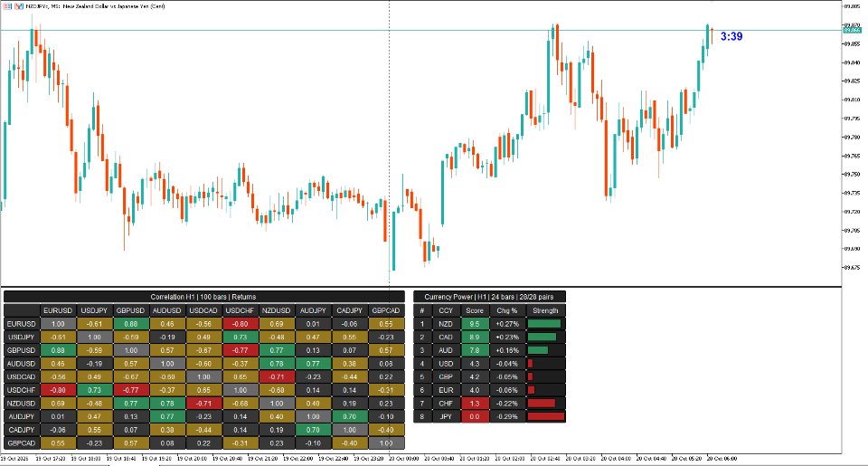868x466 pixels.
Task: Click the AUDJPY column header
Action: (x=313, y=310)
